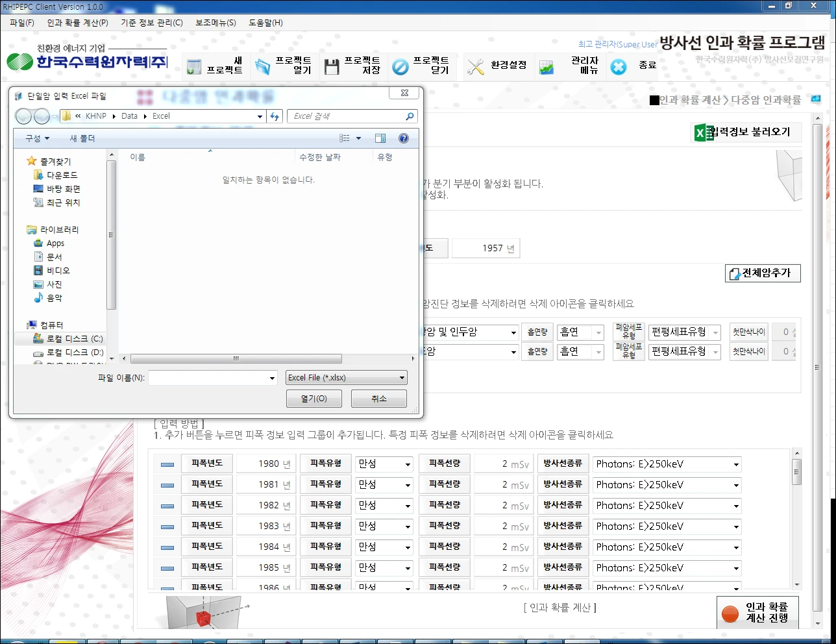Remove the 1983 exposure row with its minus icon
Screen dimensions: 836x644
point(167,526)
